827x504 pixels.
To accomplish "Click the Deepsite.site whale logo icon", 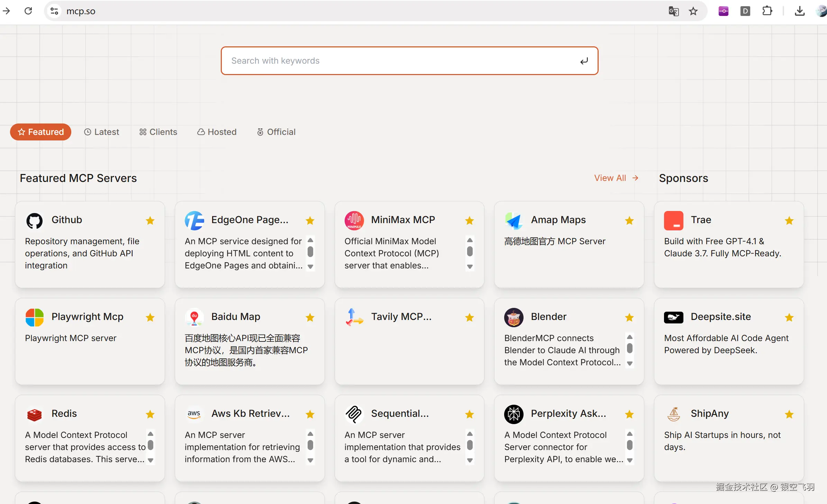I will (x=674, y=318).
